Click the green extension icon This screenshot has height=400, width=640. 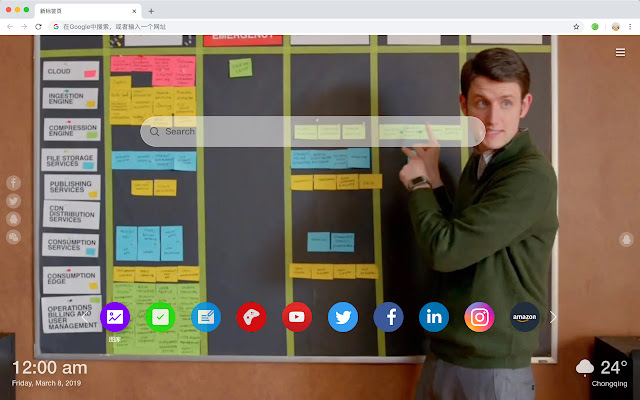pos(595,27)
